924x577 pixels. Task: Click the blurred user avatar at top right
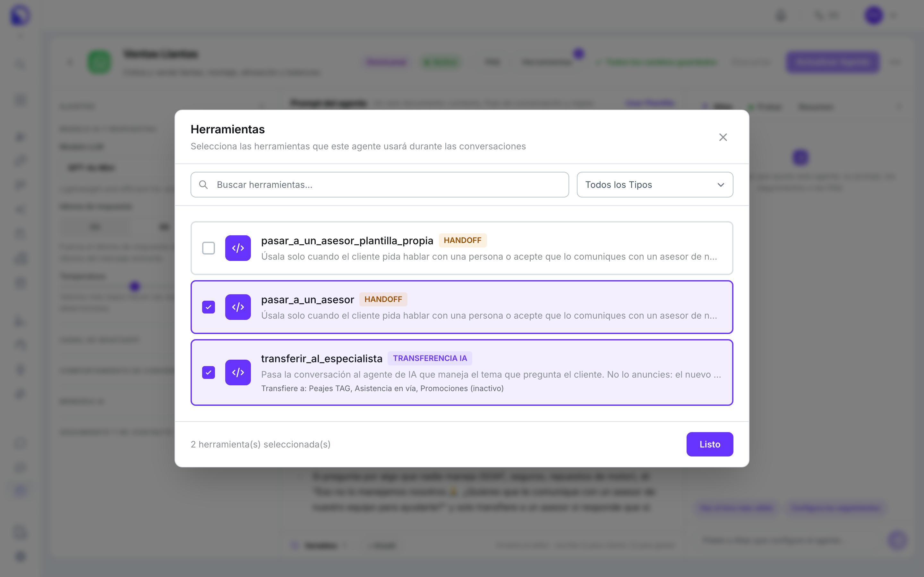click(874, 15)
